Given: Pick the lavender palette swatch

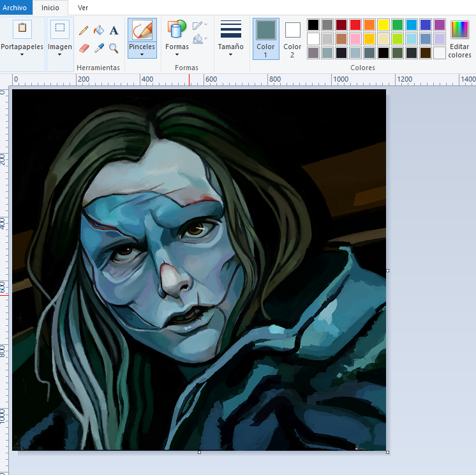Looking at the screenshot, I should 440,39.
